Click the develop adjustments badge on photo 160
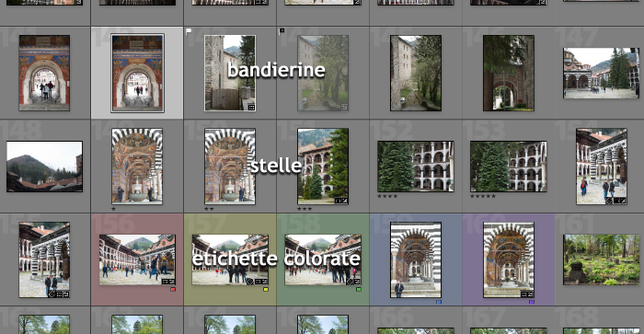Image resolution: width=644 pixels, height=334 pixels. pos(530,294)
